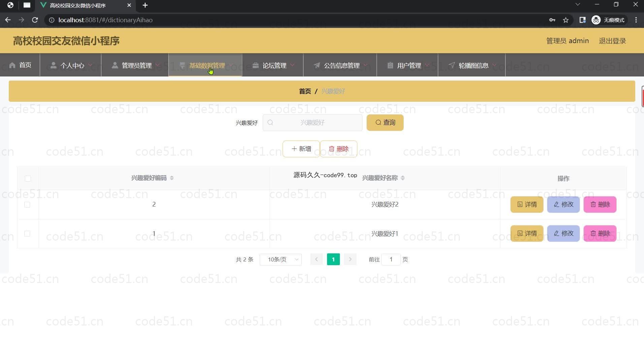
Task: Click the paper plane icon beside 公告信息管理
Action: click(x=317, y=65)
